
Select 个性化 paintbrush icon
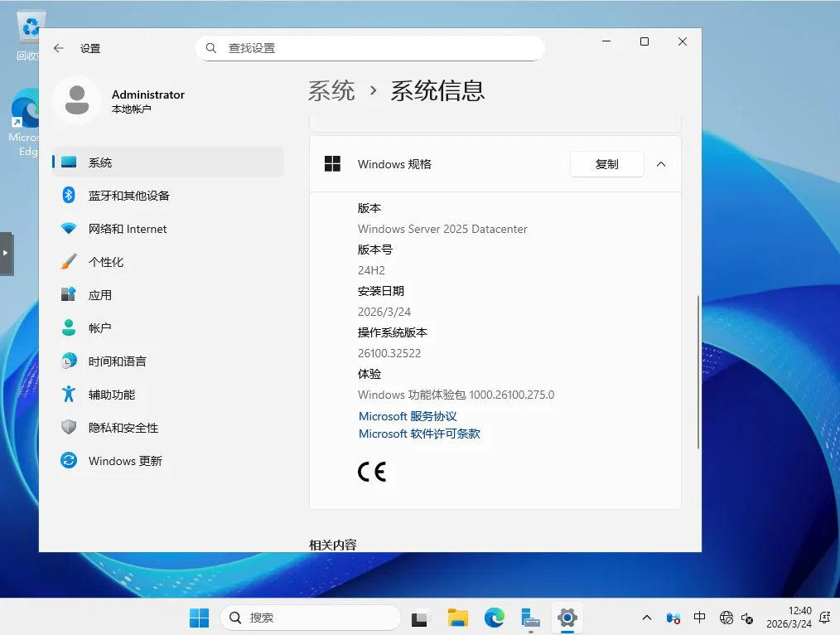point(69,262)
